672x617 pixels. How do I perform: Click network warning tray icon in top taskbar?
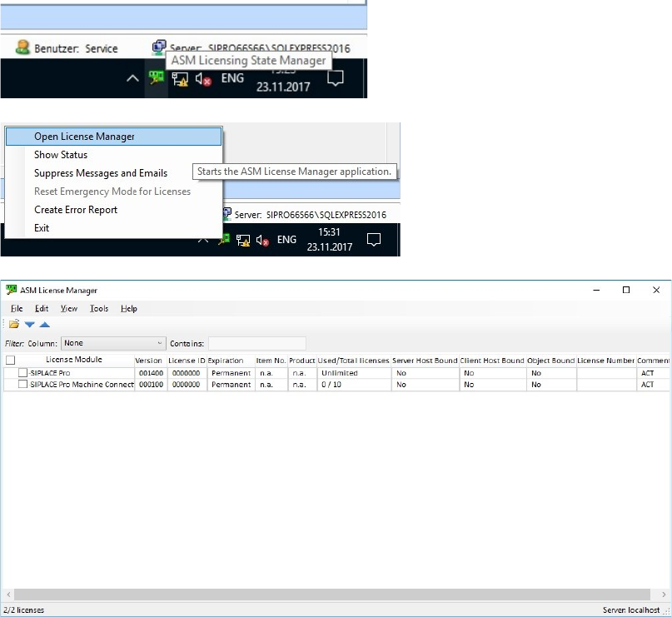[180, 79]
